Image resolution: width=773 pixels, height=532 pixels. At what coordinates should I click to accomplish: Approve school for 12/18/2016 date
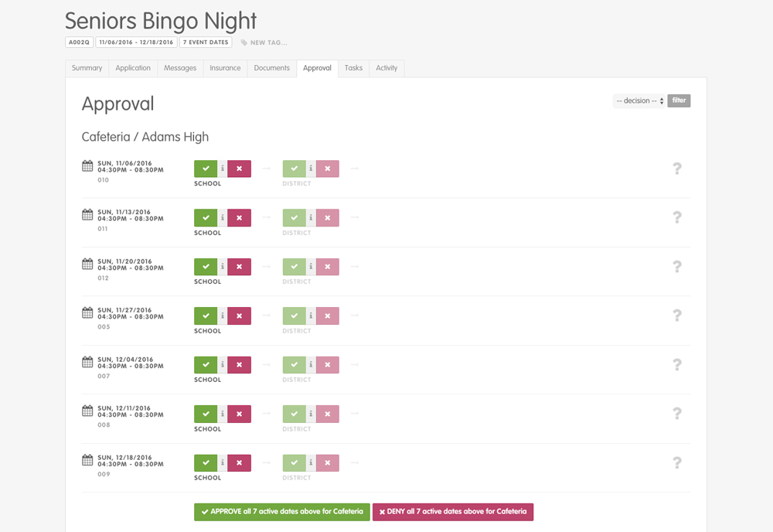(206, 463)
